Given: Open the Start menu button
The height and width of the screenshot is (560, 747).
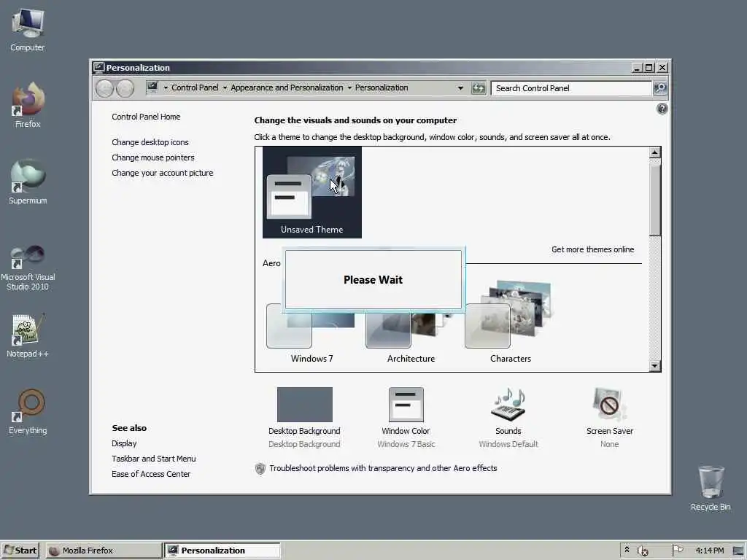Looking at the screenshot, I should pos(20,551).
